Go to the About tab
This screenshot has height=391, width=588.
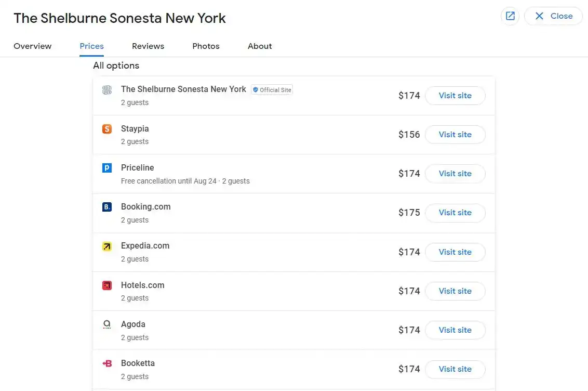[260, 46]
